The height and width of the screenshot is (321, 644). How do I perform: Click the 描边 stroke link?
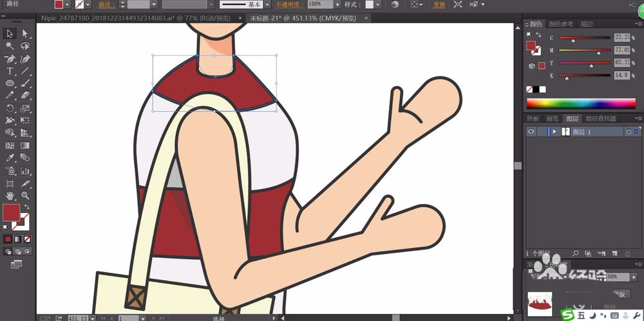(x=106, y=5)
